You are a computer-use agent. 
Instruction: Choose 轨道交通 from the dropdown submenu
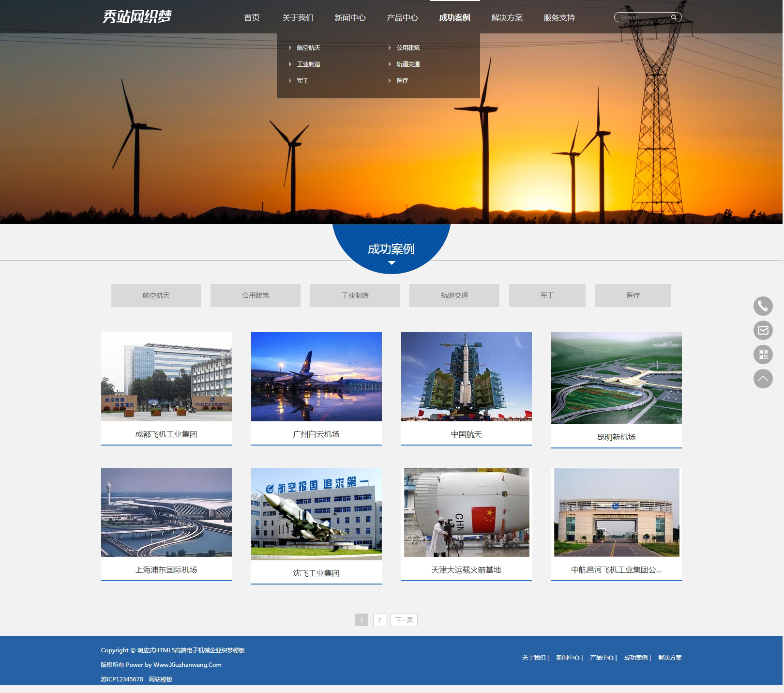pos(408,64)
